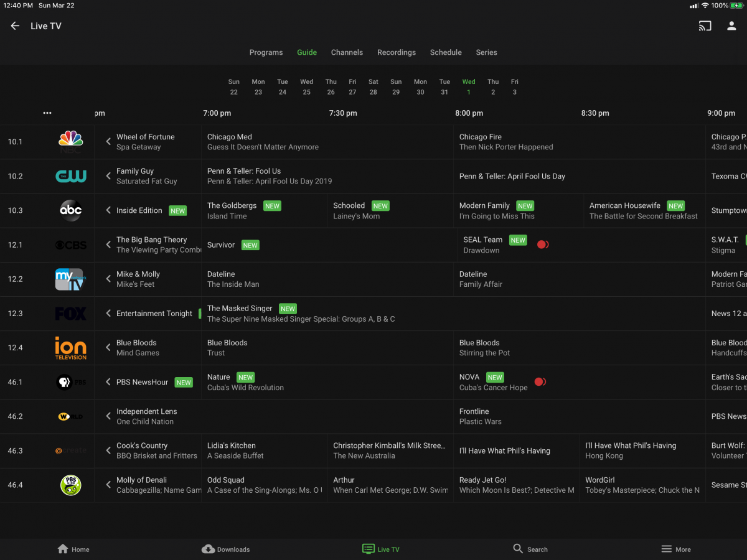Open The Masked Singer program

[454, 314]
